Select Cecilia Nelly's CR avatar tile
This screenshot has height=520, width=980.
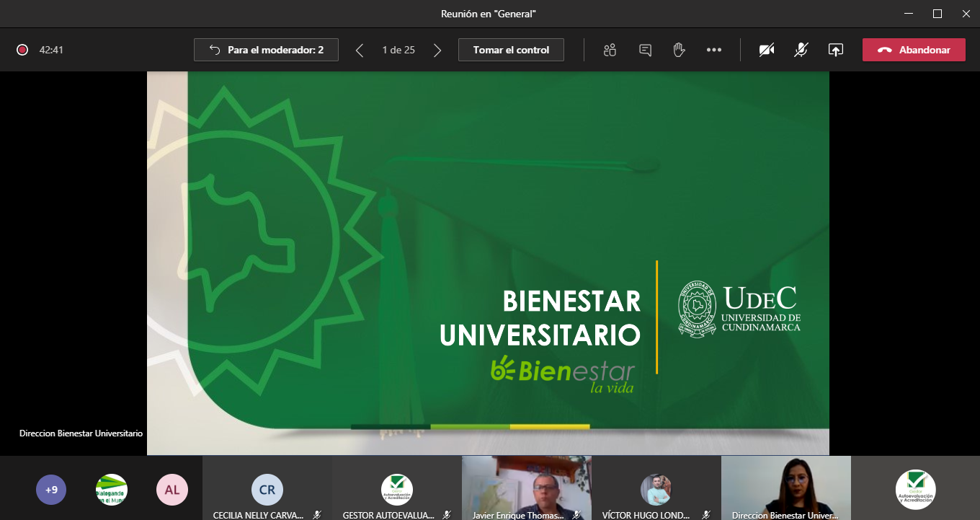pos(267,488)
